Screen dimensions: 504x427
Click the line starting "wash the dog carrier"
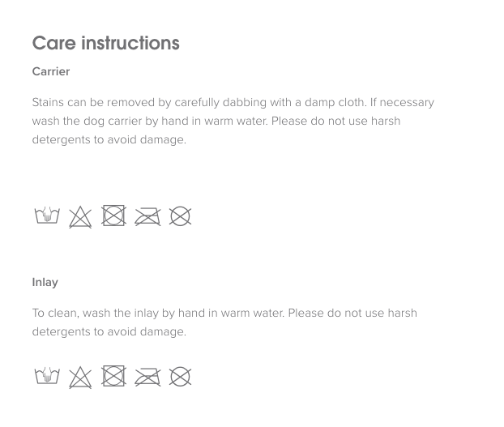pos(216,121)
